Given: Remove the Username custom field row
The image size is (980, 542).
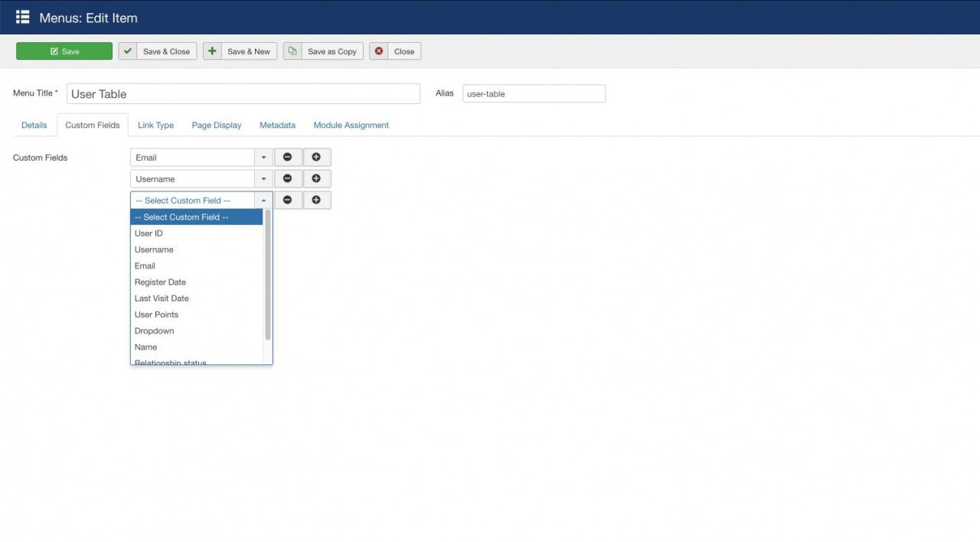Looking at the screenshot, I should pyautogui.click(x=288, y=179).
